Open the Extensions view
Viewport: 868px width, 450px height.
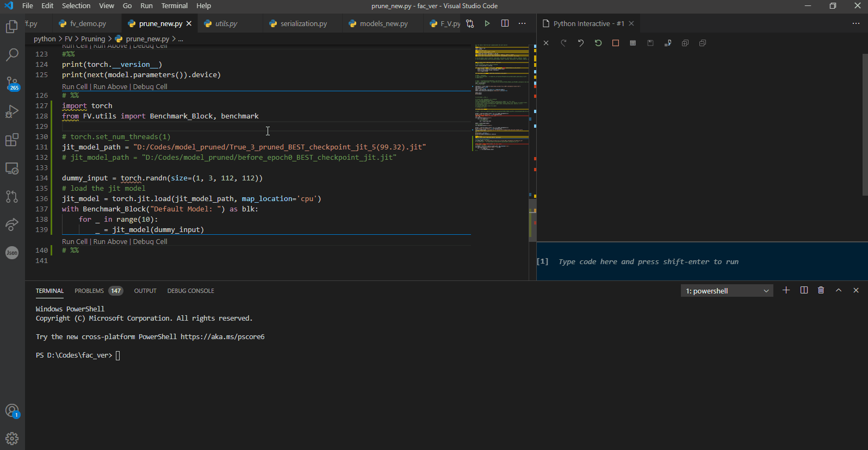tap(12, 140)
